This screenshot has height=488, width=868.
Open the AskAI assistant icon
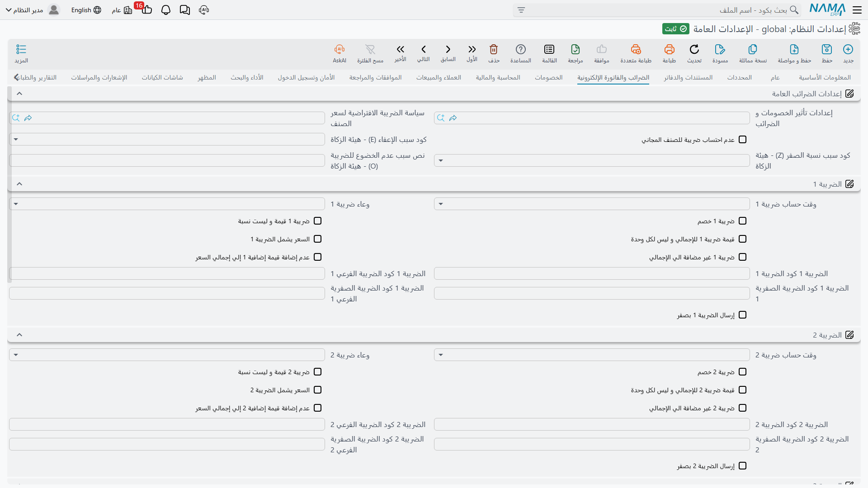[340, 49]
